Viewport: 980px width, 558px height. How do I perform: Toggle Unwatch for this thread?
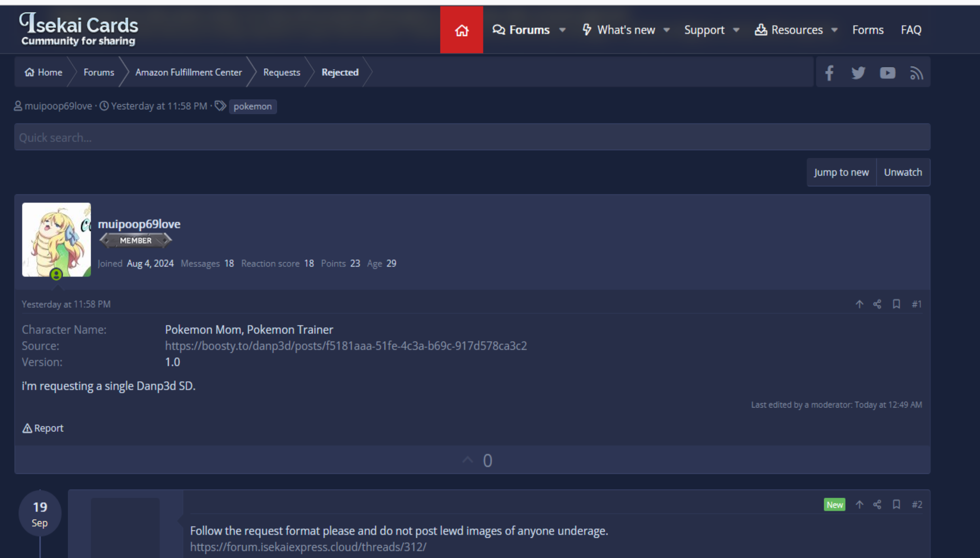[x=903, y=172]
